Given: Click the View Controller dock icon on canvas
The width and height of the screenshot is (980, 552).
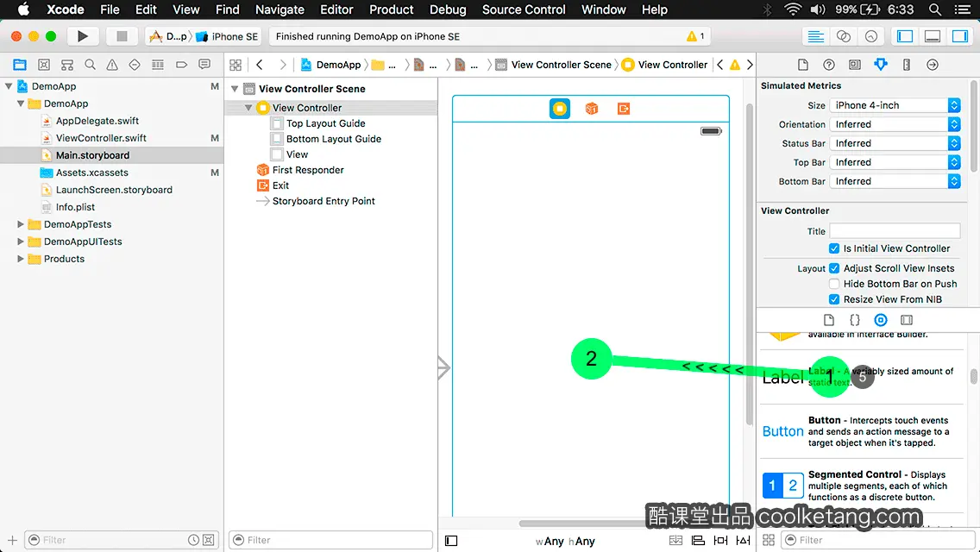Looking at the screenshot, I should 559,109.
